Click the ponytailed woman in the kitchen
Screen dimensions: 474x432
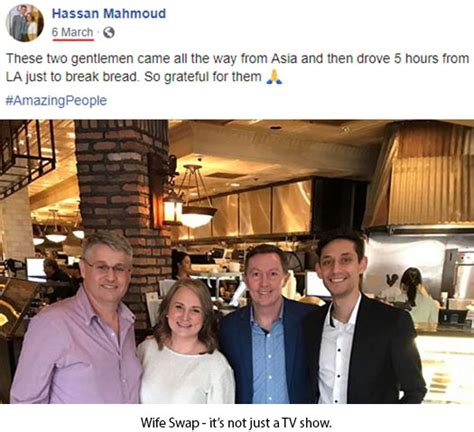[x=418, y=298]
